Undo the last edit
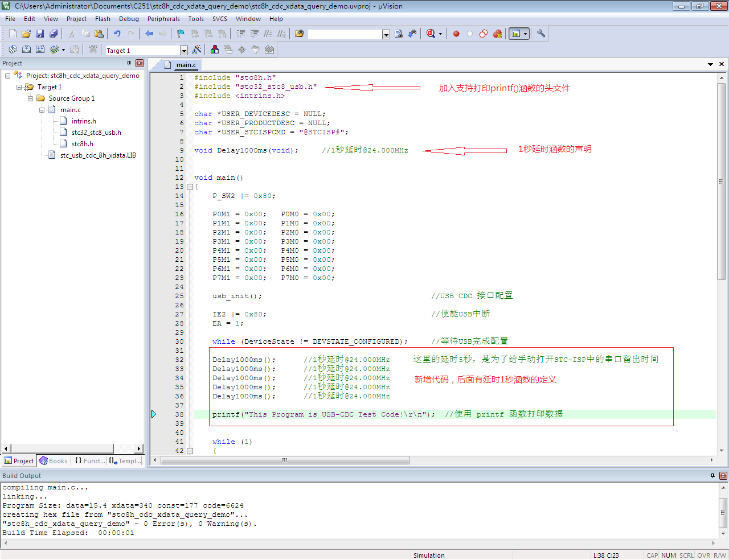This screenshot has height=560, width=729. click(117, 34)
